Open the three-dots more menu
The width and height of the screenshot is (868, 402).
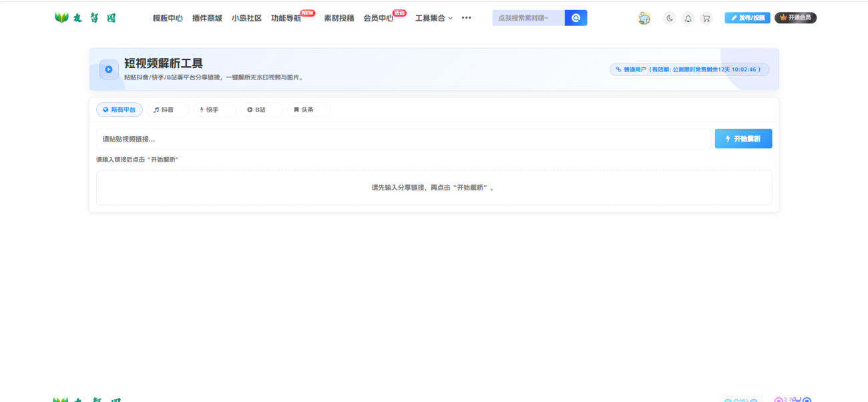point(466,18)
